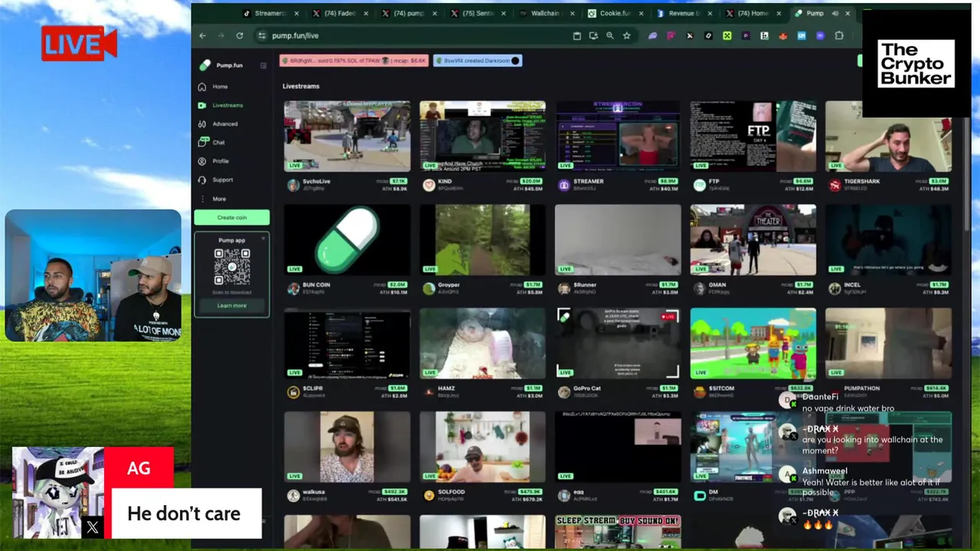This screenshot has width=980, height=551.
Task: Open the HAMZ livestream thumbnail
Action: click(482, 344)
